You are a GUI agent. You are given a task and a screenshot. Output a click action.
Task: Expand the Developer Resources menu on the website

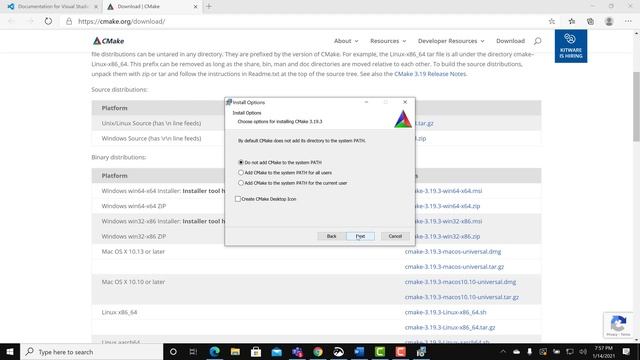[451, 41]
